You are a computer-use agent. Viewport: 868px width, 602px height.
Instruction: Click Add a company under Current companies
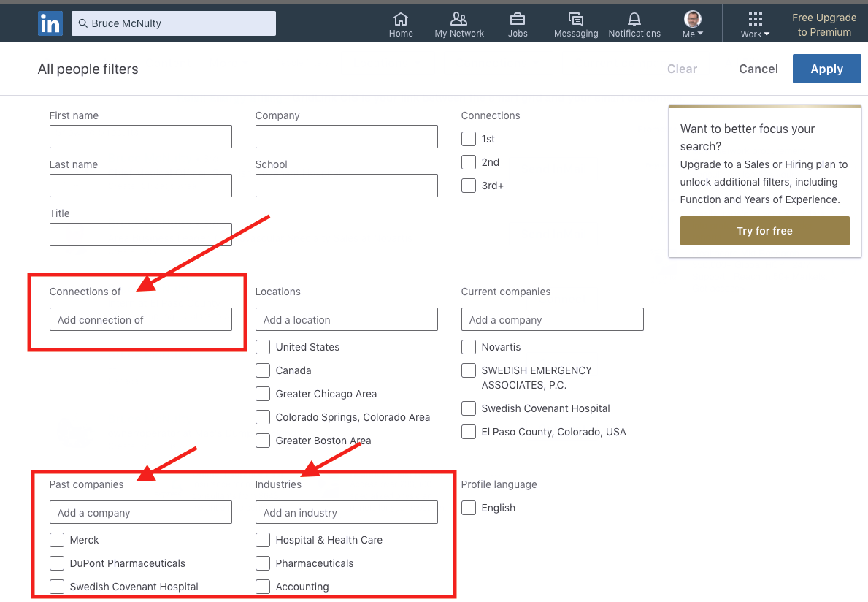click(x=553, y=319)
